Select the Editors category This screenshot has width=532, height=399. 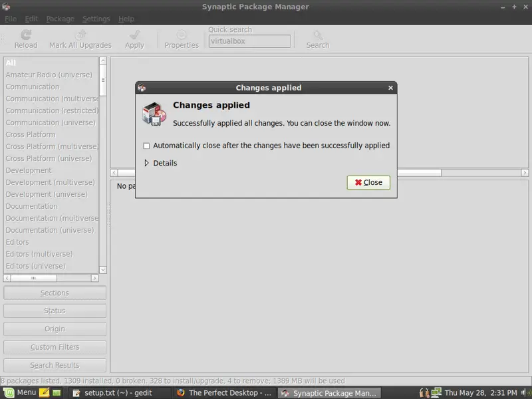(x=51, y=242)
